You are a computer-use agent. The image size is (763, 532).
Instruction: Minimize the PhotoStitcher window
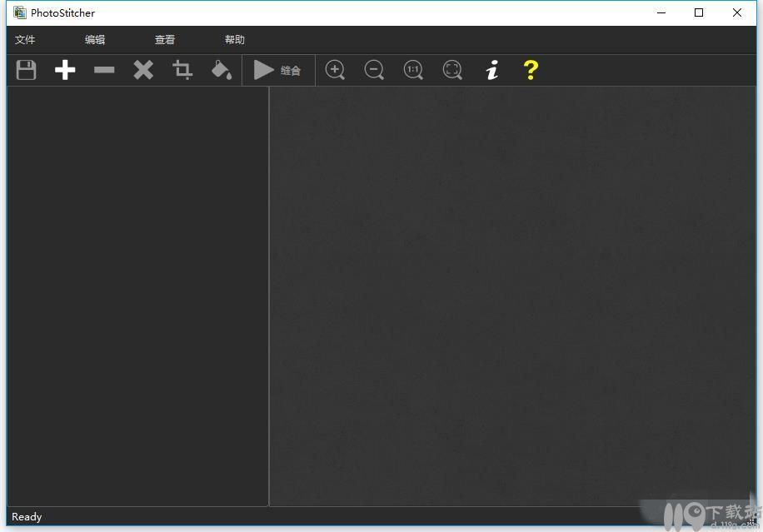point(661,12)
